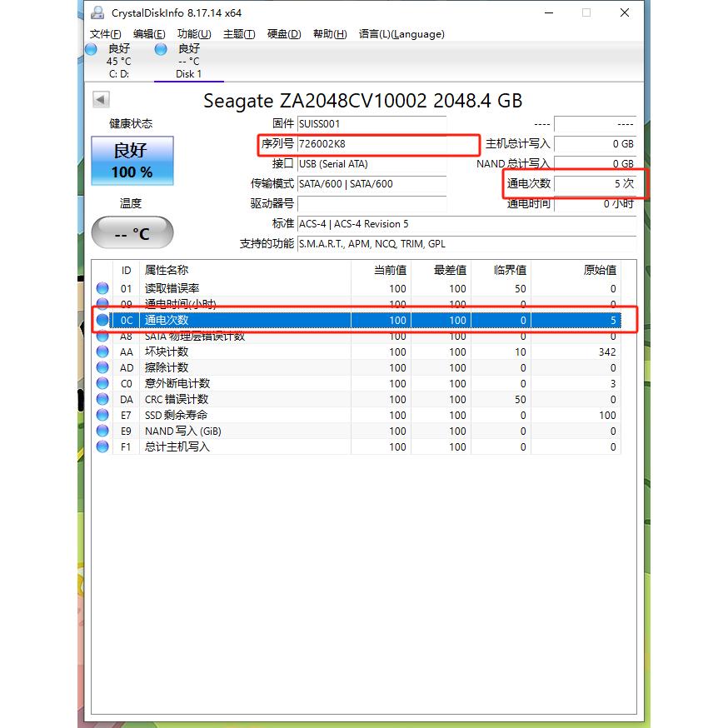Switch to the Disk 1 tab
The image size is (728, 728).
189,61
